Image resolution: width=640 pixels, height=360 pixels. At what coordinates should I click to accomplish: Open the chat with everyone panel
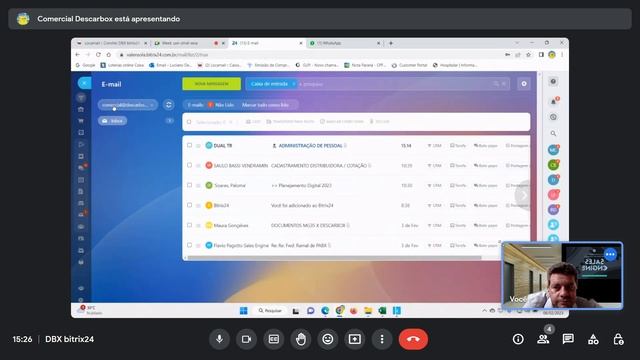coord(568,339)
